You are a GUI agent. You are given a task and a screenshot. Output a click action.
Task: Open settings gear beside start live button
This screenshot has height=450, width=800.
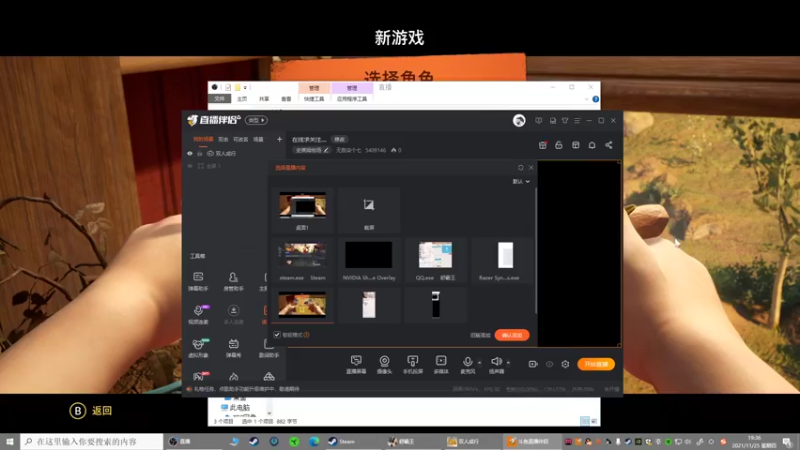565,364
